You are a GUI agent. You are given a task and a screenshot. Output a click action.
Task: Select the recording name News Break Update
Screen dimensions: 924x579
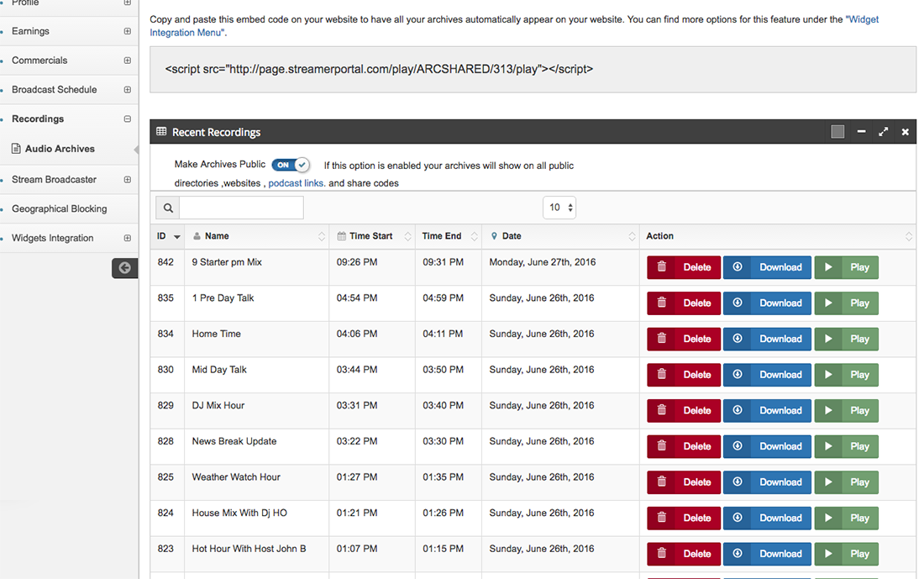pos(234,441)
